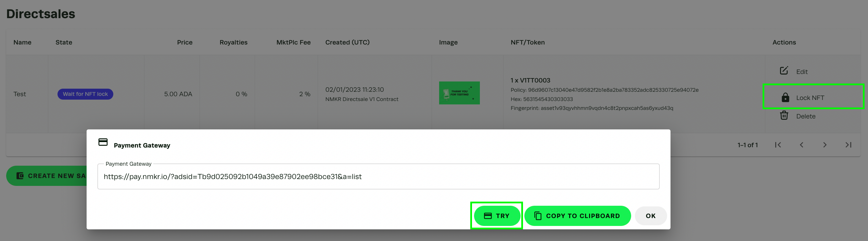
Task: Jump to last page of results
Action: point(848,145)
